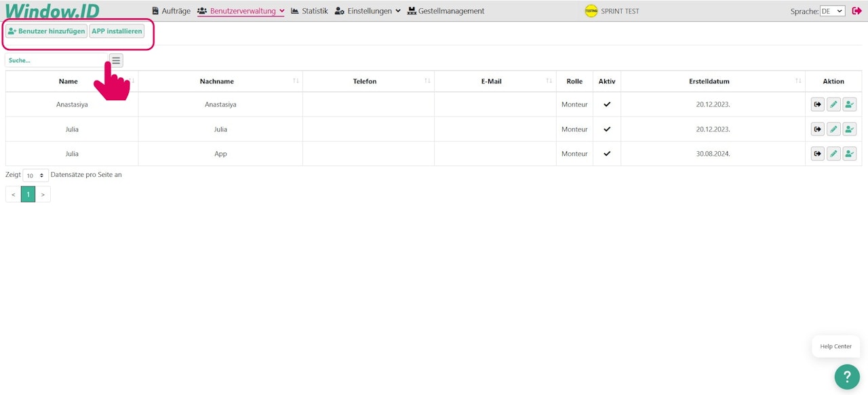Click the active checkmark in Julia Julia row
Image resolution: width=868 pixels, height=395 pixels.
[x=607, y=129]
